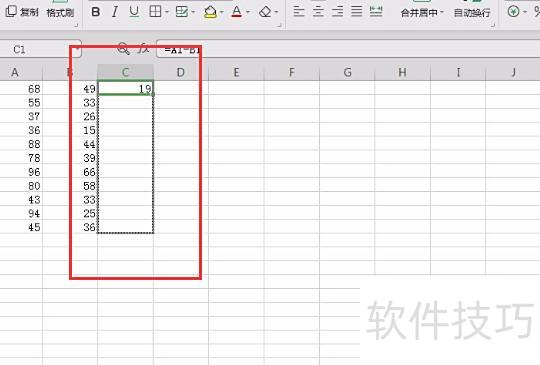Toggle bold formatting
Viewport: 540px width, 365px height.
(x=96, y=12)
